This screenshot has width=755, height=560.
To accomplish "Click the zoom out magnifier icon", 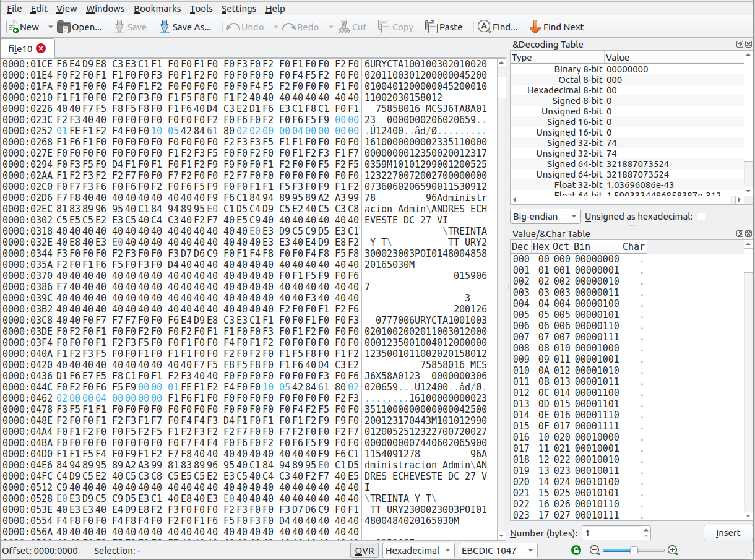I will click(595, 550).
